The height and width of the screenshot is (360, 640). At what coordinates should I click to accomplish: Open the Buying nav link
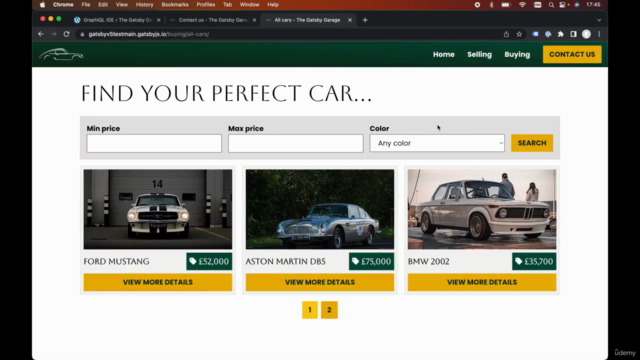[x=517, y=54]
